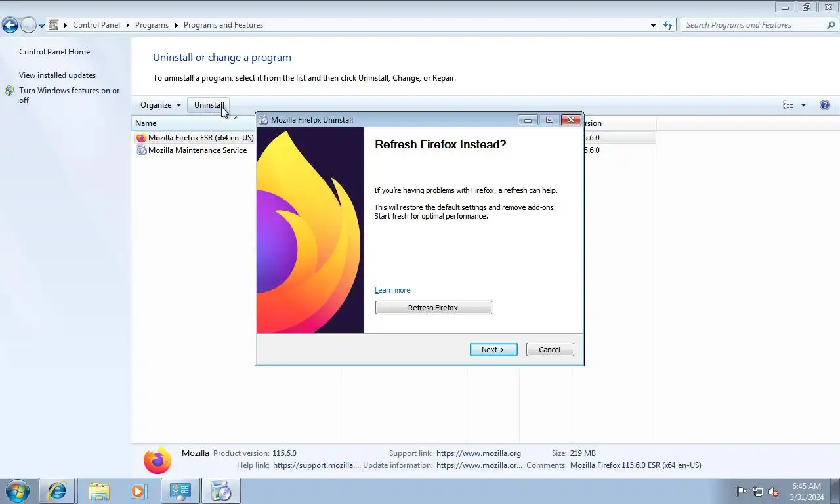Open the view options dropdown arrow
The height and width of the screenshot is (504, 840).
point(803,105)
